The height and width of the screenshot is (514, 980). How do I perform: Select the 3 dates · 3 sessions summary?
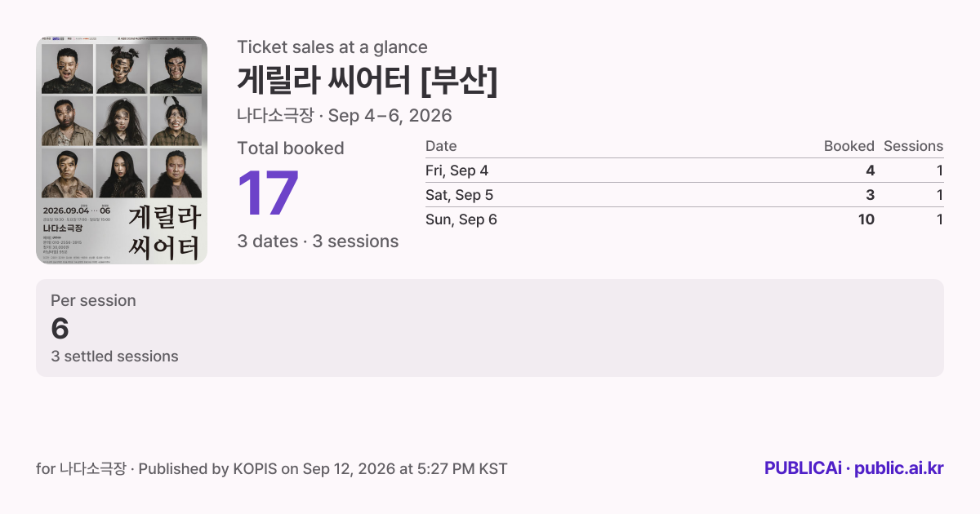318,241
